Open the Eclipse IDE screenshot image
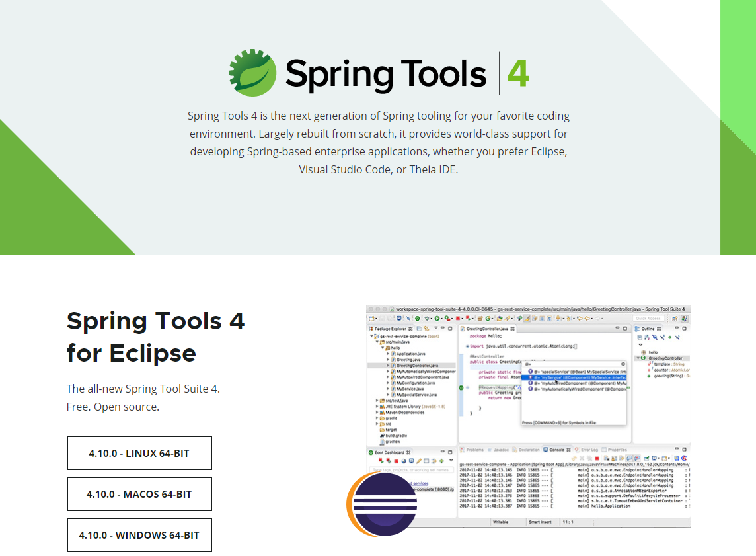756x556 pixels. 529,416
